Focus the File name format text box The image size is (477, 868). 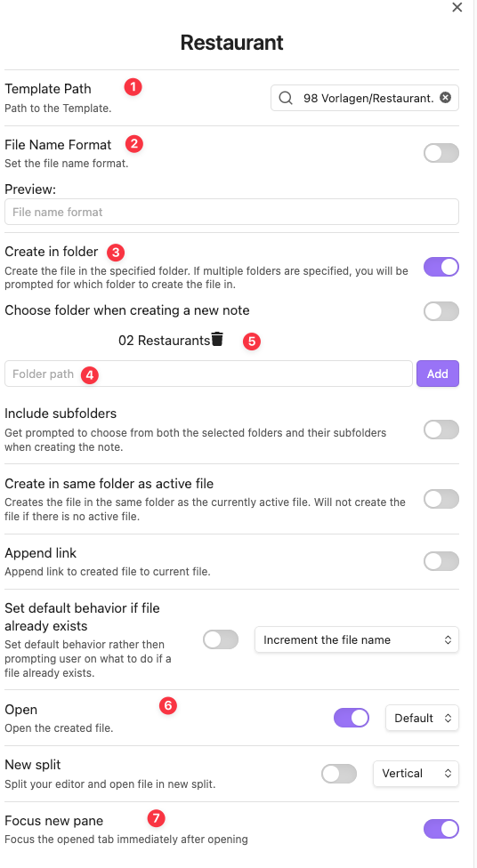point(231,212)
